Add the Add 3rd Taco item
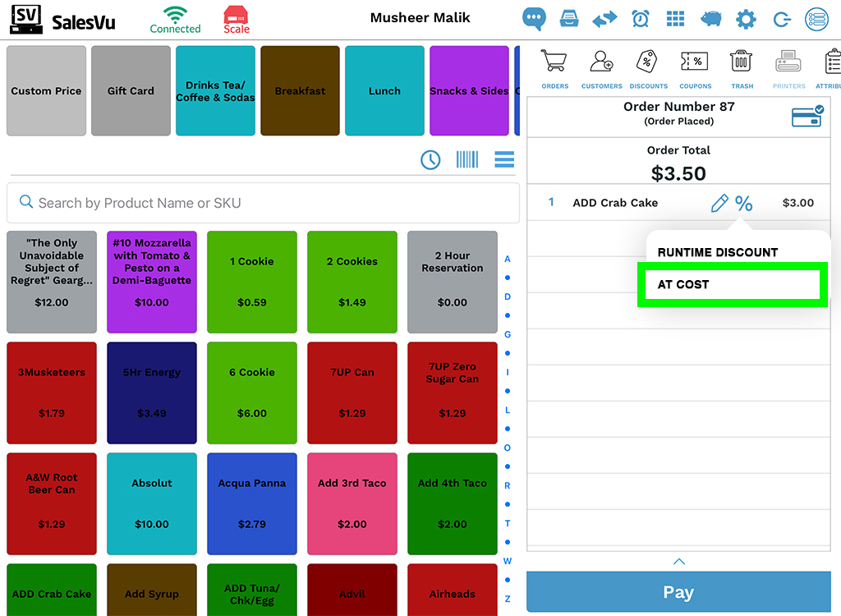 coord(352,503)
